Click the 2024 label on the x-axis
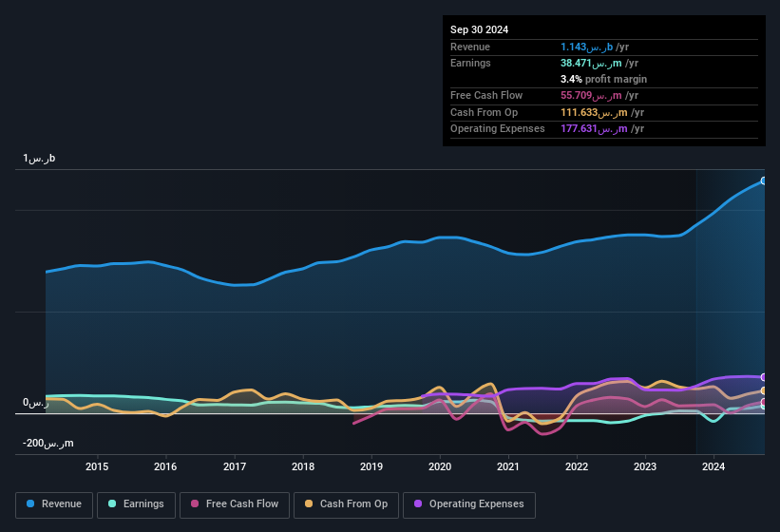The height and width of the screenshot is (532, 780). (713, 466)
